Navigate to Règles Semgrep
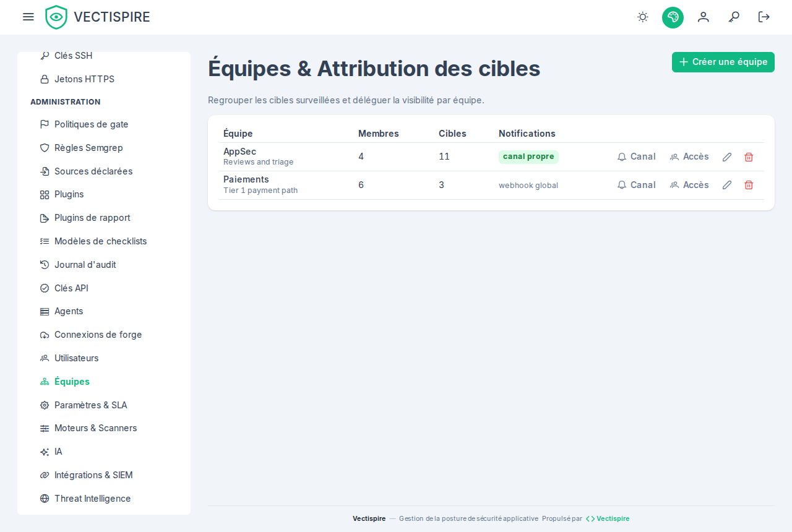Image resolution: width=792 pixels, height=532 pixels. [x=104, y=148]
